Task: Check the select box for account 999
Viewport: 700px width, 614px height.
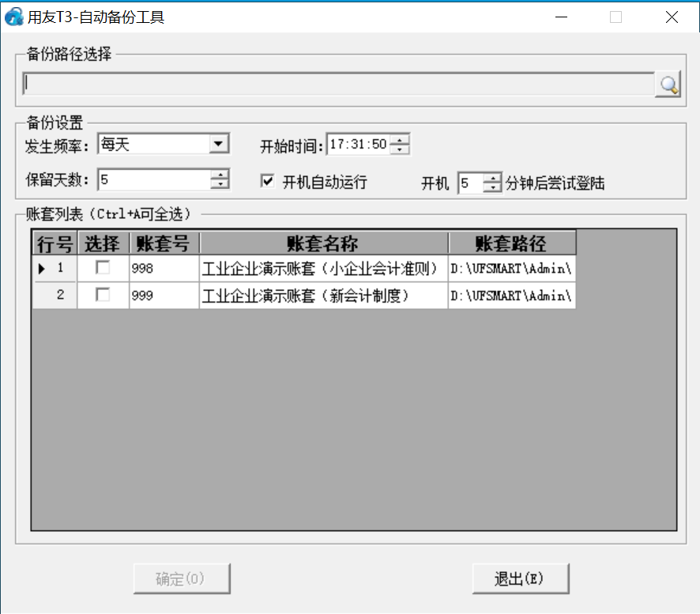Action: [x=103, y=295]
